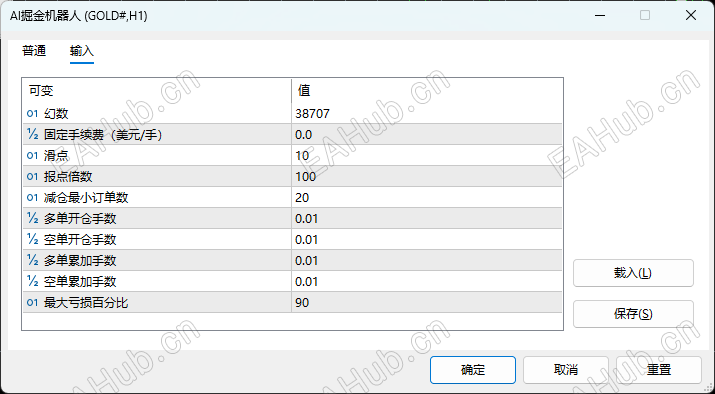This screenshot has height=394, width=715.
Task: Select the 报点倍数 variable name
Action: 68,176
